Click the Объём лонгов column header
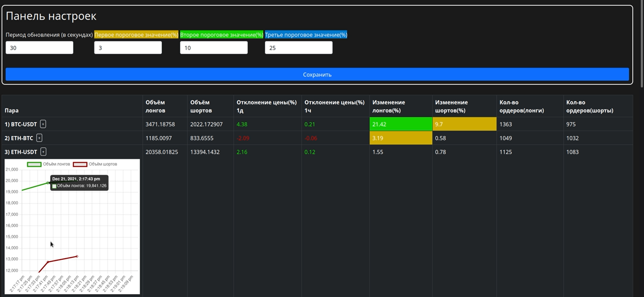 coord(156,106)
